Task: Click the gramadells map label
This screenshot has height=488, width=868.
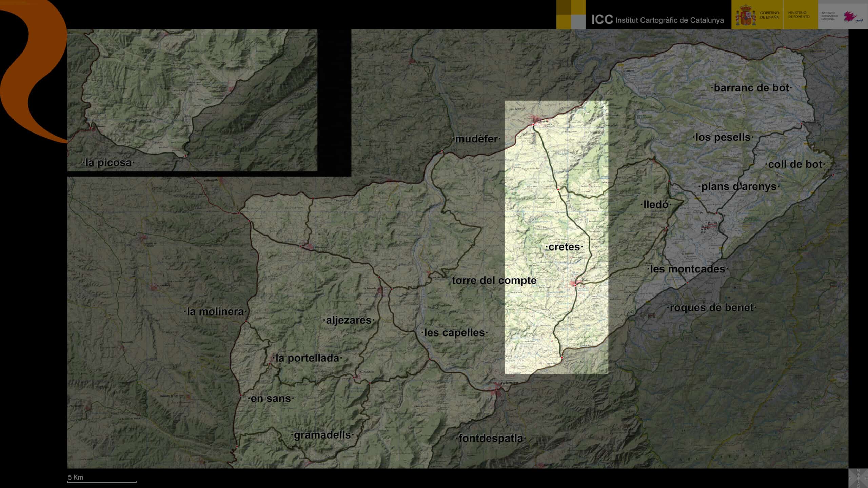Action: click(322, 435)
